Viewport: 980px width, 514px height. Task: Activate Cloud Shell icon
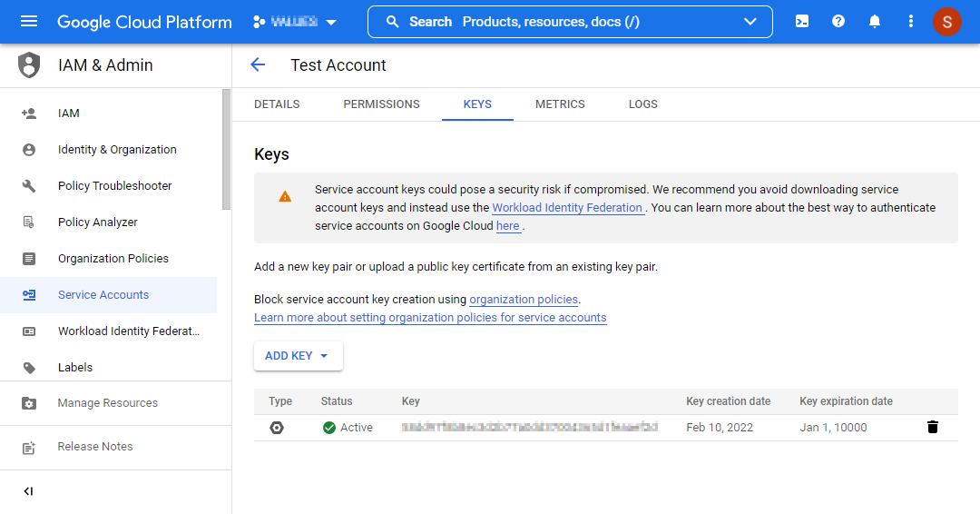click(802, 22)
